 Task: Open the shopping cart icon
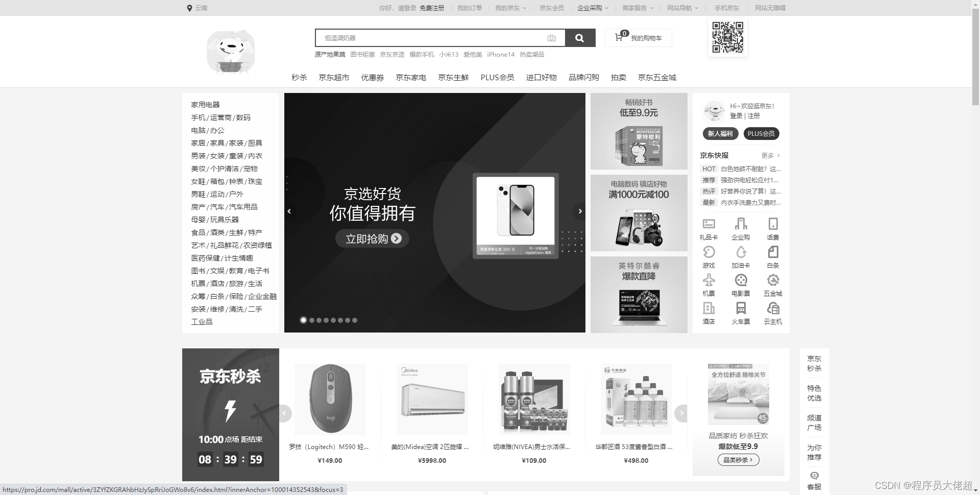(619, 37)
